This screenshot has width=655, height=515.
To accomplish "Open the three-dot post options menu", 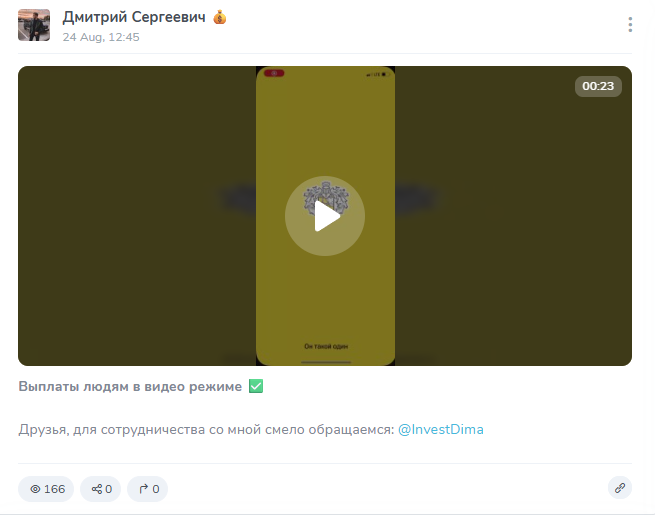I will click(630, 25).
